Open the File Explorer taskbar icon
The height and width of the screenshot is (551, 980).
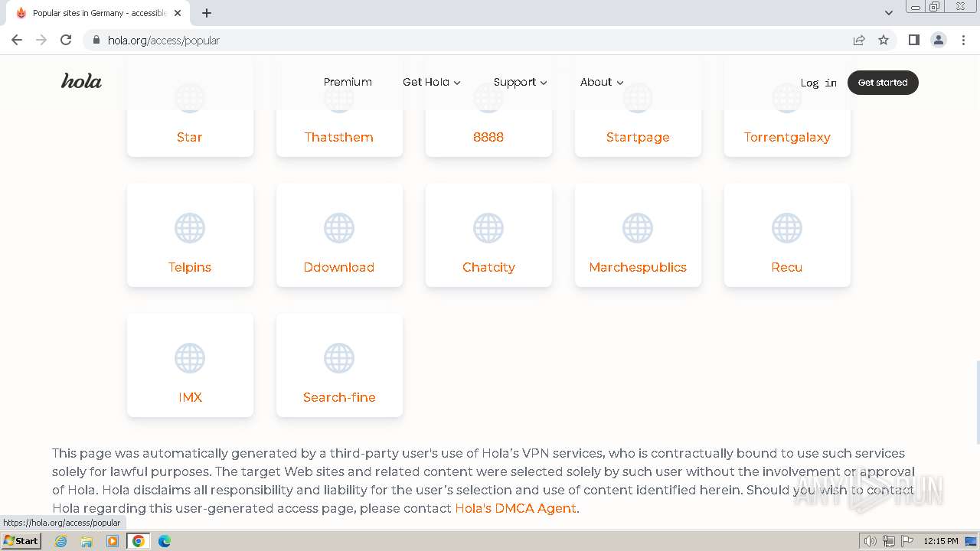pos(87,541)
